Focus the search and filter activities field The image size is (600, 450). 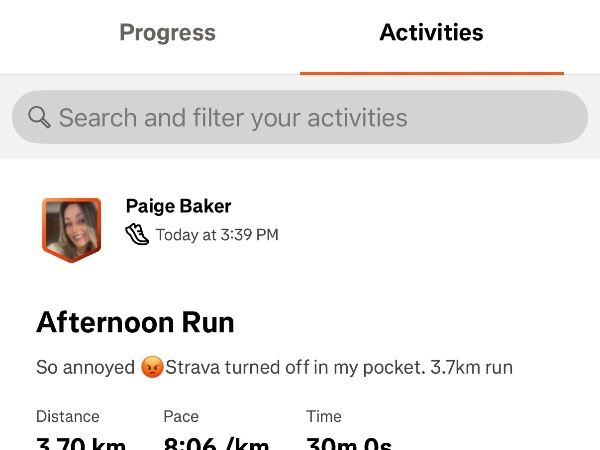pyautogui.click(x=300, y=118)
